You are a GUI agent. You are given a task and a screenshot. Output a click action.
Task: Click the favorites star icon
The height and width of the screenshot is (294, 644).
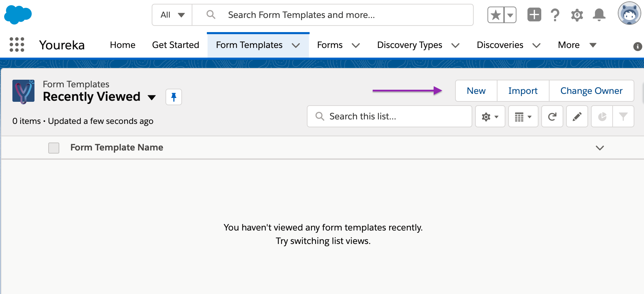496,15
